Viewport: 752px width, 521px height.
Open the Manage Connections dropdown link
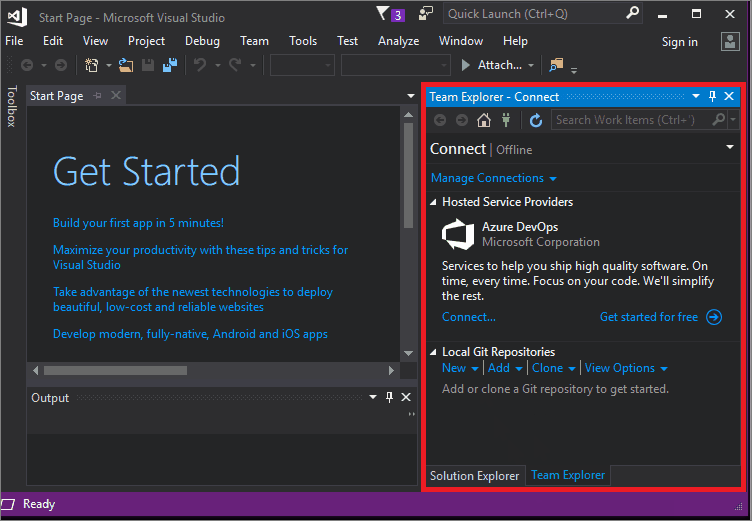click(494, 178)
